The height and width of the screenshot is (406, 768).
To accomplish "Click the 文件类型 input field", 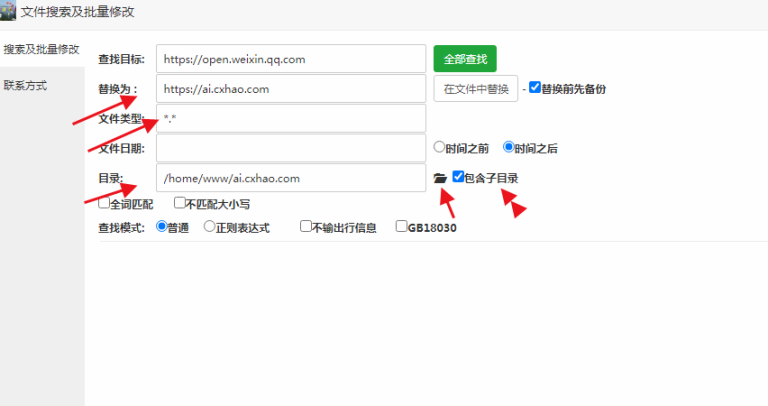I will [290, 118].
